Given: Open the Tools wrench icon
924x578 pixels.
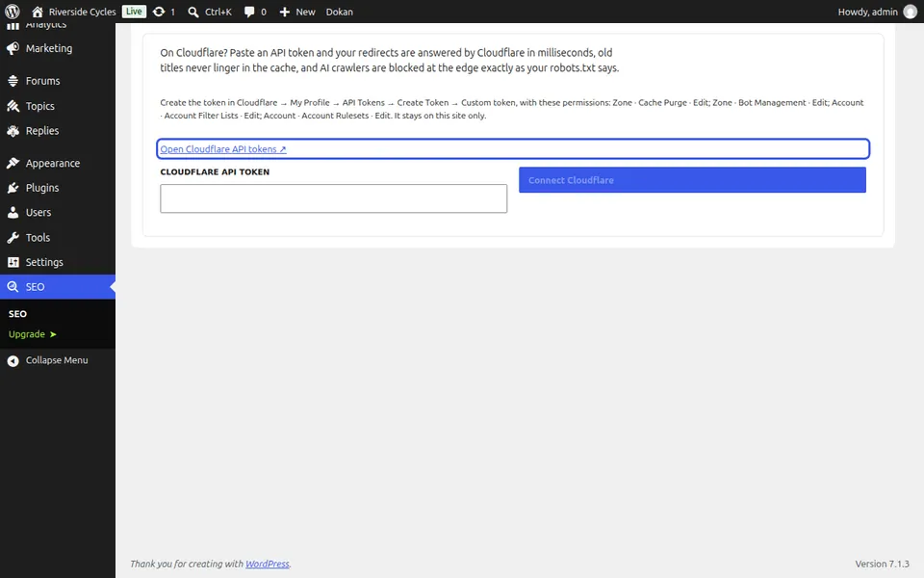Looking at the screenshot, I should pyautogui.click(x=13, y=238).
